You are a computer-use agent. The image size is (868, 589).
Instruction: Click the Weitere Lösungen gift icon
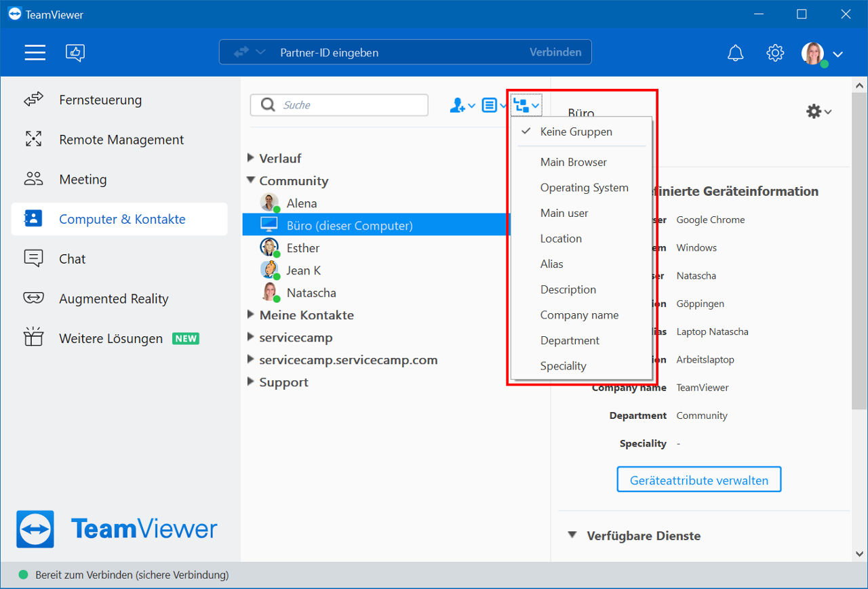pyautogui.click(x=33, y=337)
